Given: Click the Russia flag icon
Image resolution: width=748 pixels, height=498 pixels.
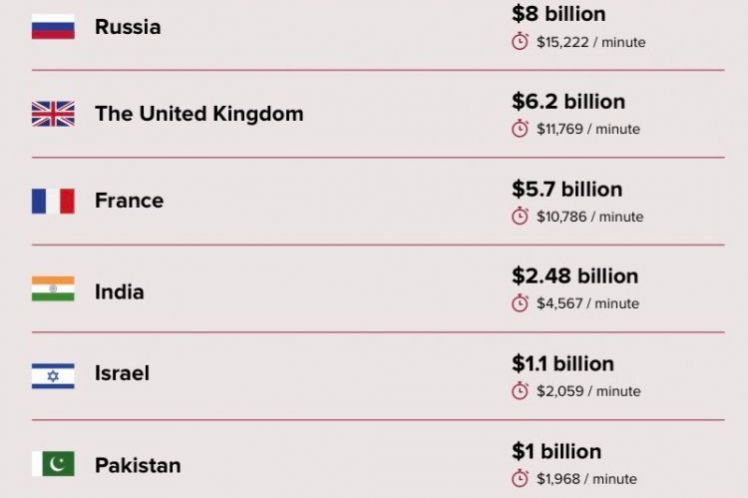Looking at the screenshot, I should (53, 27).
